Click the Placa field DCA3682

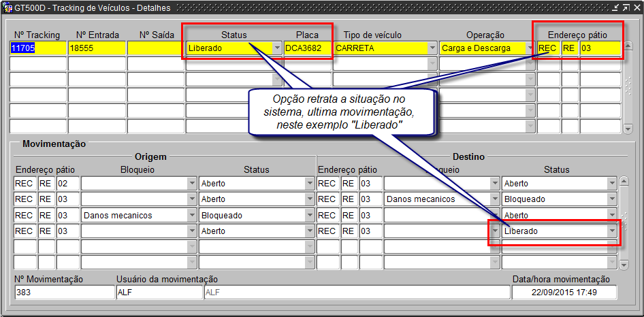coord(308,48)
